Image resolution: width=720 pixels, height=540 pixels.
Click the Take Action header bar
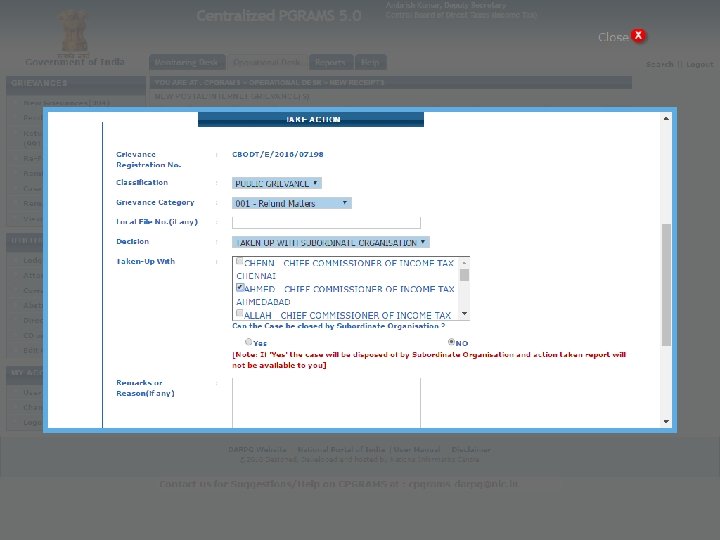[x=311, y=119]
